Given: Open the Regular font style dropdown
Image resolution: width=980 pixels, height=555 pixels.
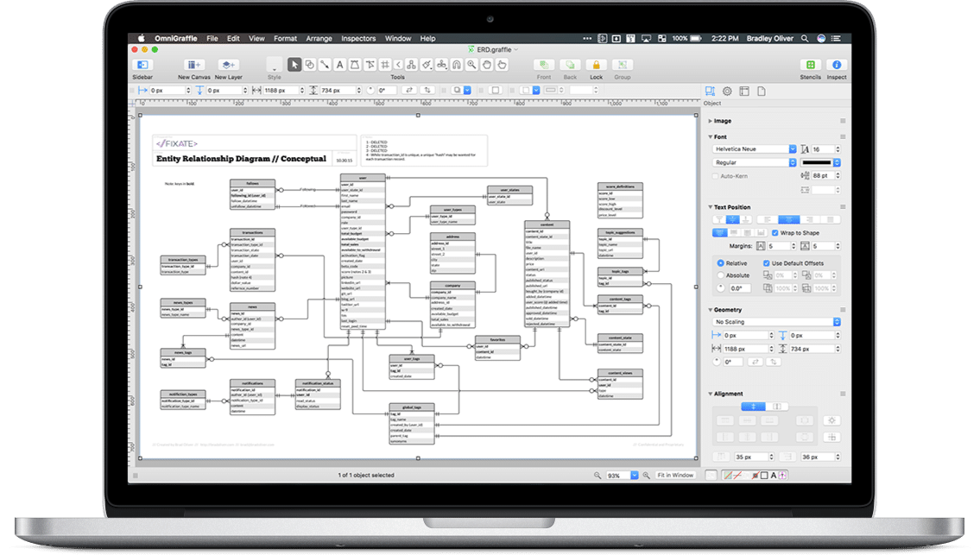Looking at the screenshot, I should 755,162.
